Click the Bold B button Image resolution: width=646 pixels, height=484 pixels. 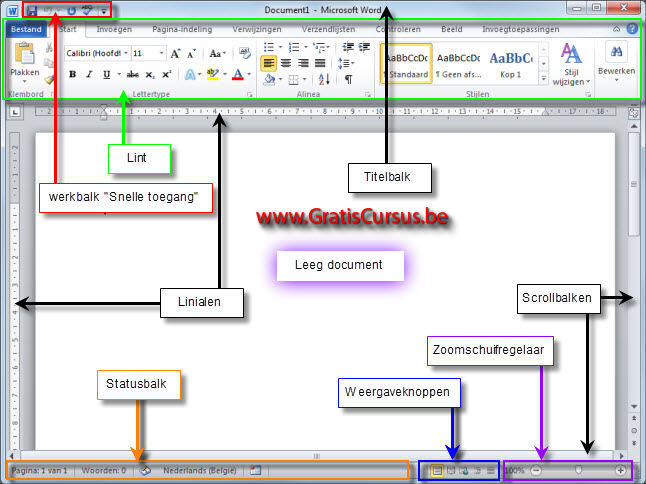pyautogui.click(x=73, y=75)
